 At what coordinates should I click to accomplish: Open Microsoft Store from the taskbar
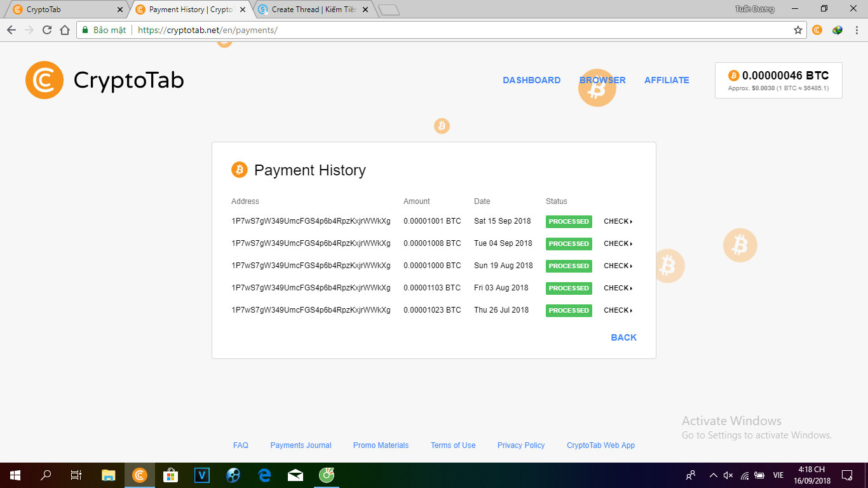(x=171, y=475)
